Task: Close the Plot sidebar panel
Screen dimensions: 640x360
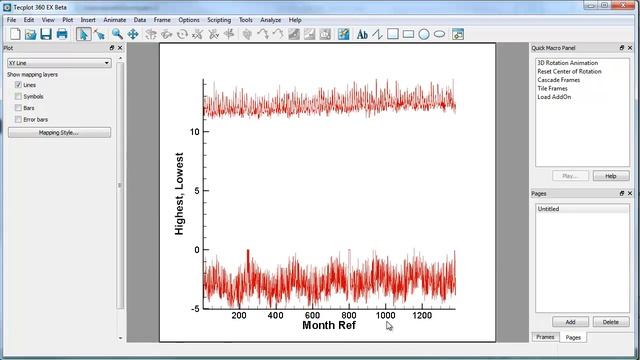Action: pos(120,48)
